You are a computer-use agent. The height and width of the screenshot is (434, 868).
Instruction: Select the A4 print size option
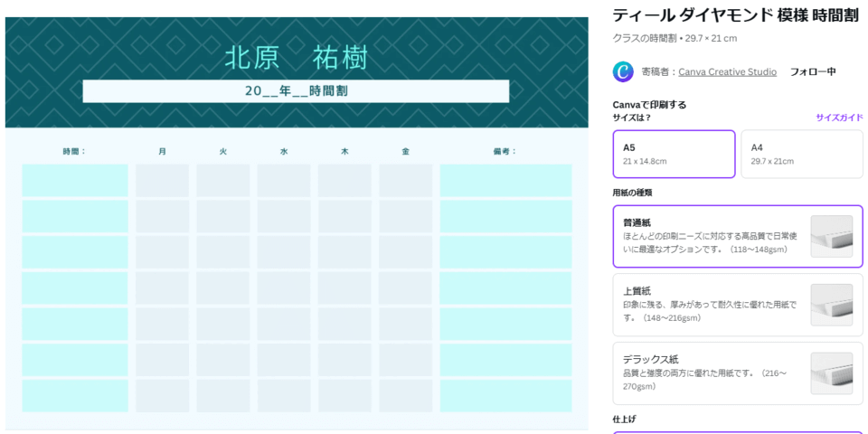point(801,154)
